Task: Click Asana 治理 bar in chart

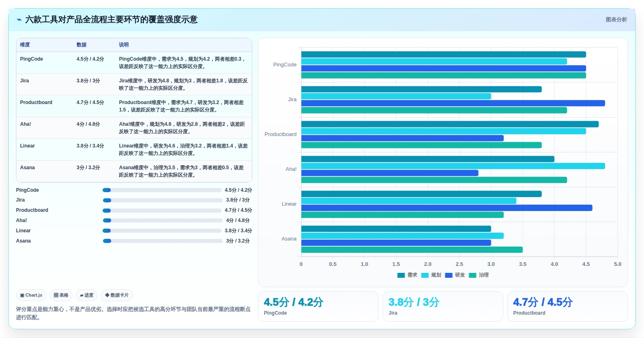Action: coord(412,250)
